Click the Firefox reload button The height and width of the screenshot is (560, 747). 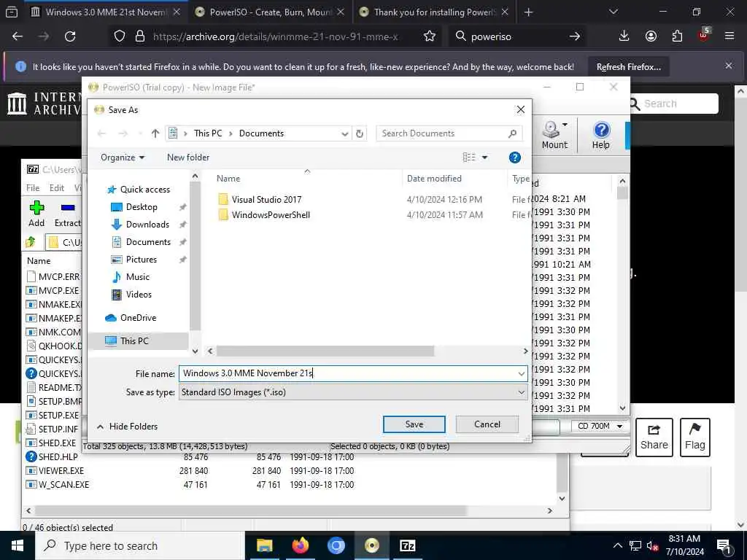click(x=70, y=36)
